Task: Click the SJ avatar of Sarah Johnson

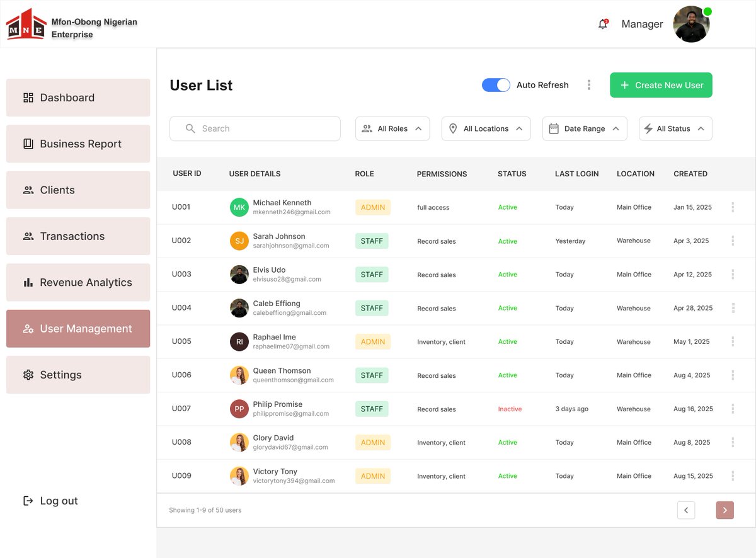Action: coord(239,241)
